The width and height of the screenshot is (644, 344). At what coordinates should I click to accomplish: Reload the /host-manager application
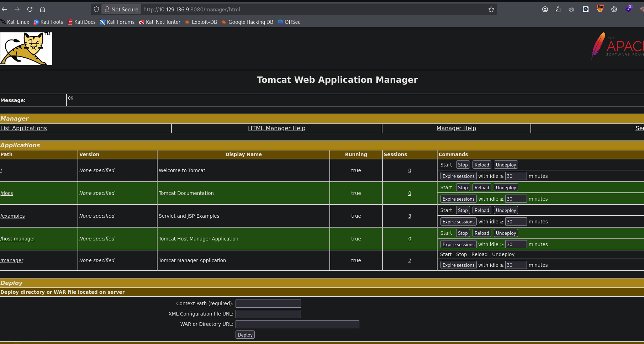pyautogui.click(x=482, y=233)
